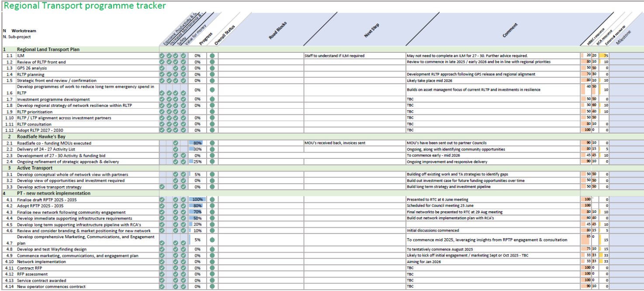The height and width of the screenshot is (291, 644).
Task: Click the 30% progress bar for Delivery of 24 - 27
Action: (x=192, y=149)
